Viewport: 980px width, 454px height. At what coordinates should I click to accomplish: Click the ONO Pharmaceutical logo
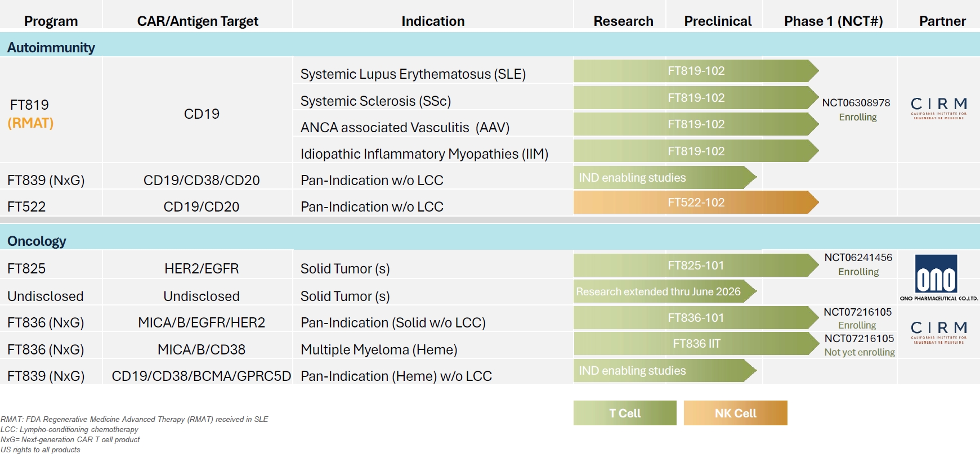coord(936,277)
